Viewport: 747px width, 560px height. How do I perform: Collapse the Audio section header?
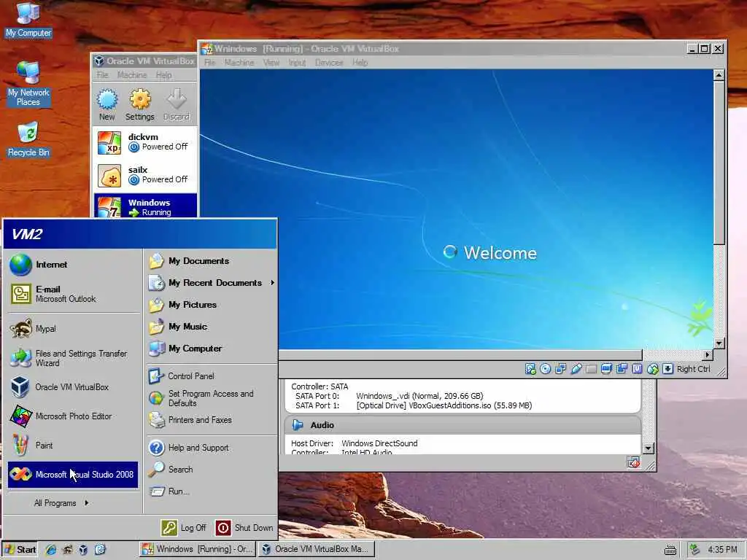tap(462, 425)
